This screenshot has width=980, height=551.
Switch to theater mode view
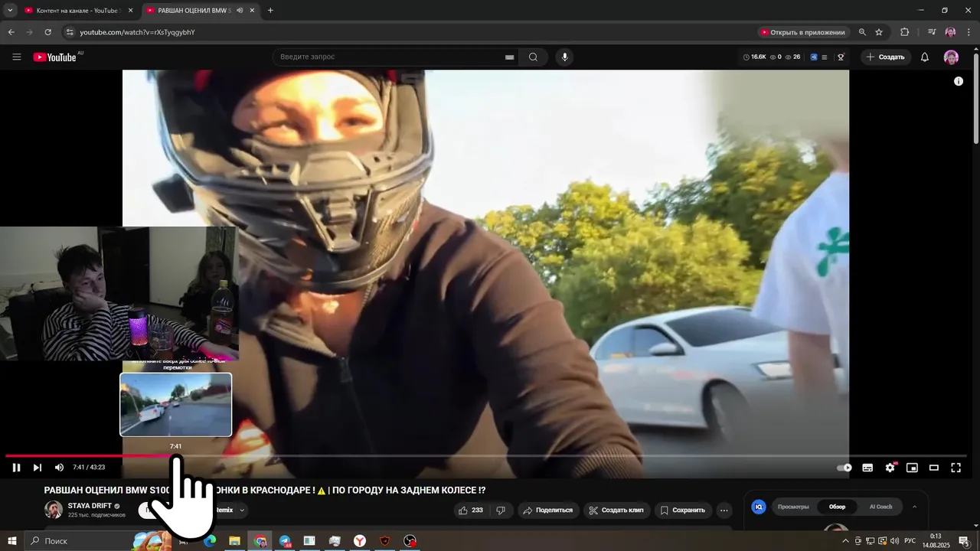click(934, 468)
